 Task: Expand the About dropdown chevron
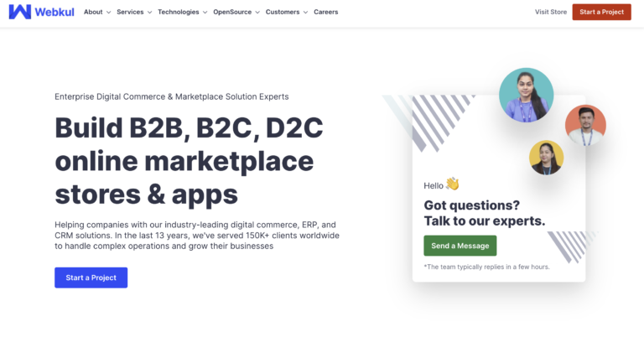[108, 13]
